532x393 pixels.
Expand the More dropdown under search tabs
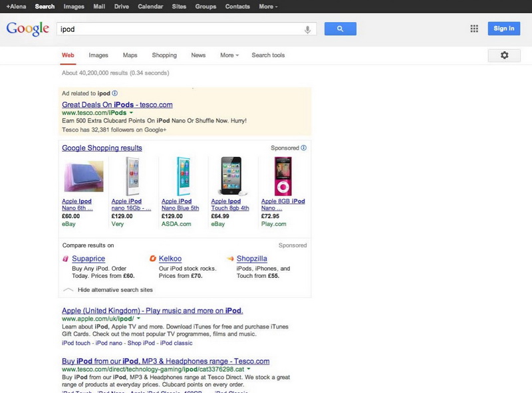[229, 55]
